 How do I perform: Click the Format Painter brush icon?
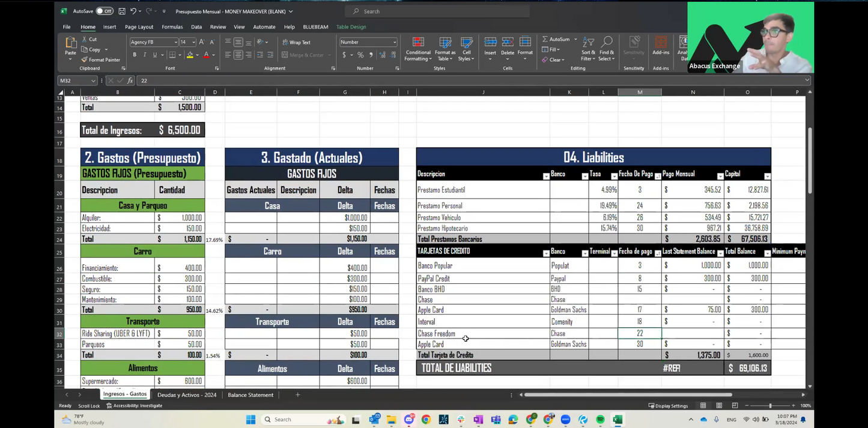point(85,60)
